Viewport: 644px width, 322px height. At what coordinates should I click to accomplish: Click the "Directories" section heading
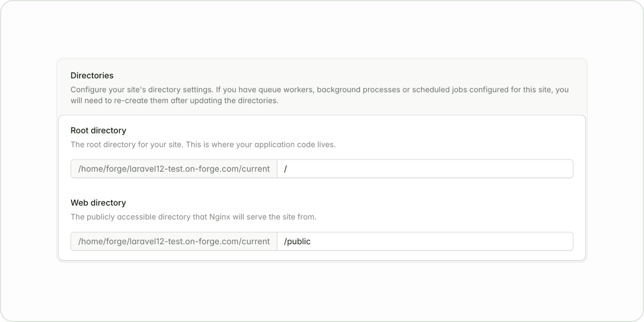92,76
